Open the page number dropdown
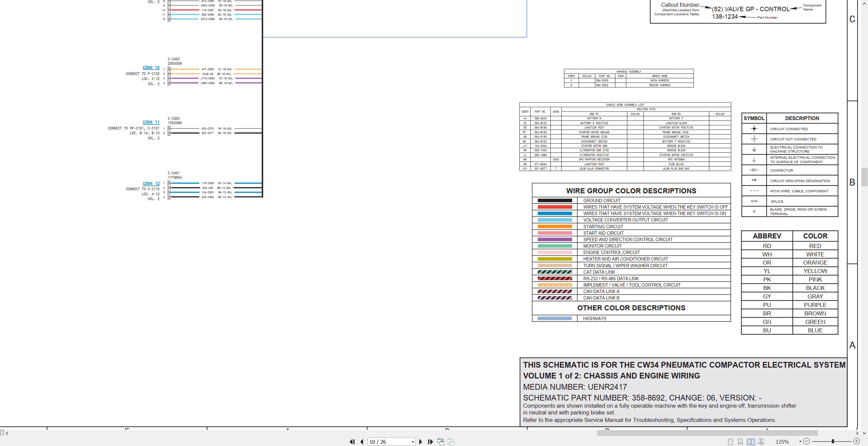 tap(413, 442)
